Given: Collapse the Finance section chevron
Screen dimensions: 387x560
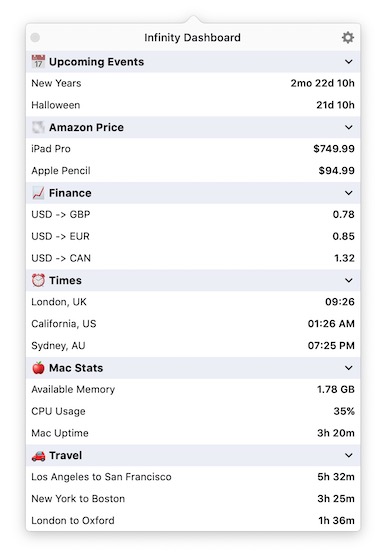Looking at the screenshot, I should 348,193.
